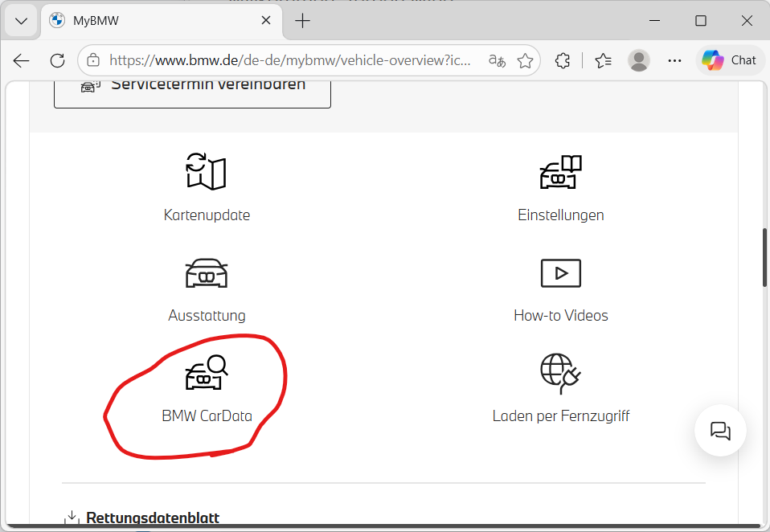770x532 pixels.
Task: Select the MyBMW tab
Action: pyautogui.click(x=161, y=21)
